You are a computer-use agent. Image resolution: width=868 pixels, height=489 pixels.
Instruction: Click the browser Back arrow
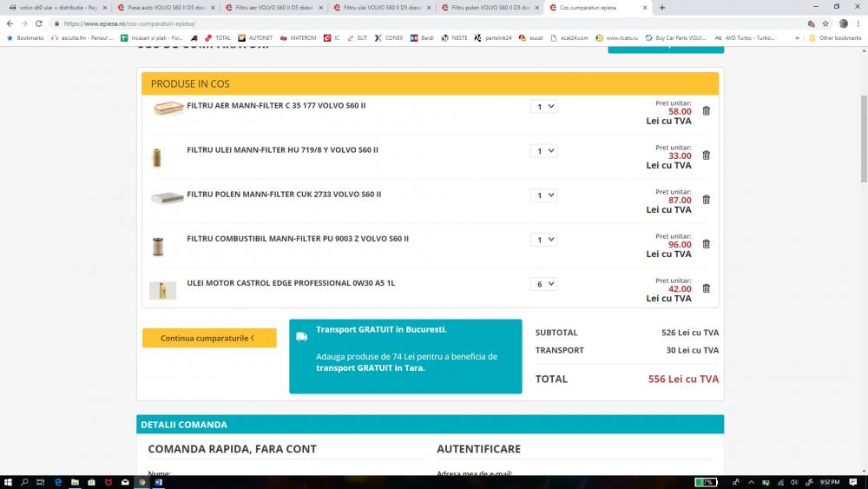coord(10,23)
